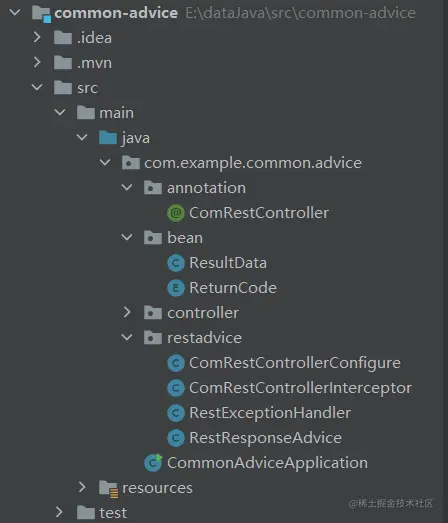Expand the .idea folder

click(x=37, y=37)
